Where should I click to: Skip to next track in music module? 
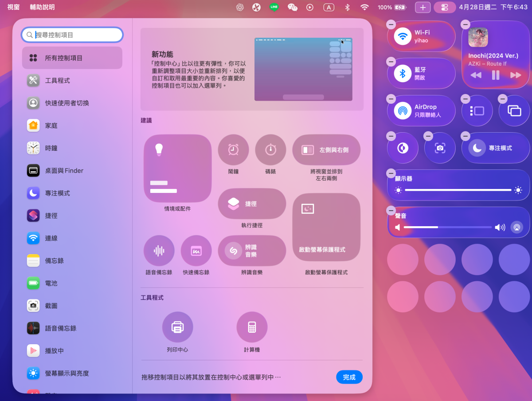point(516,75)
